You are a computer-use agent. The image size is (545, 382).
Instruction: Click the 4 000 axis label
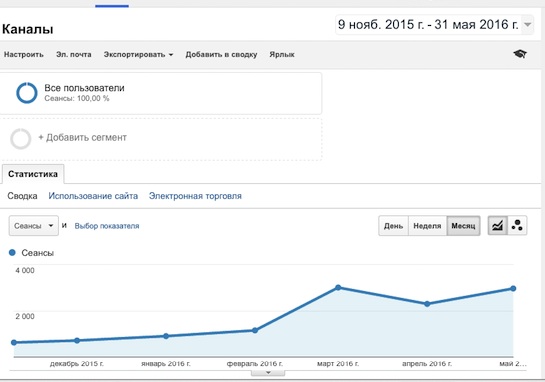click(25, 270)
